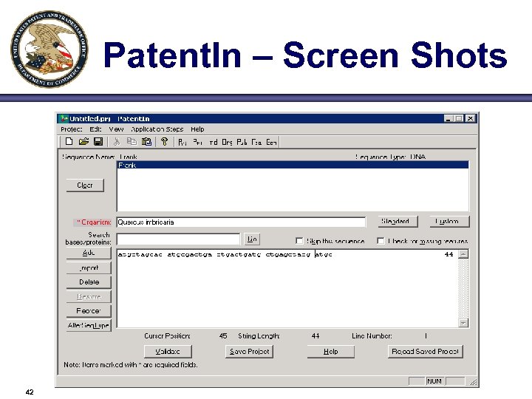Open the View menu
This screenshot has height=399, width=532.
(x=116, y=129)
